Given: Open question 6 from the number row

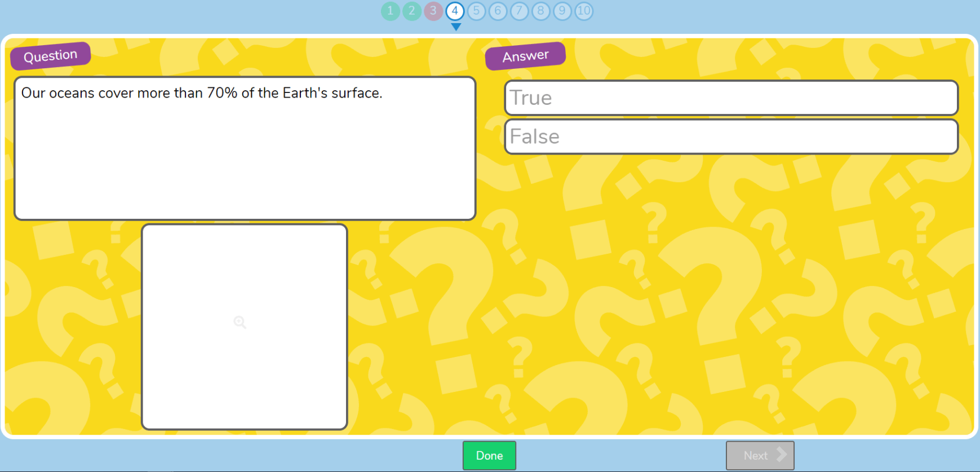Looking at the screenshot, I should tap(498, 11).
